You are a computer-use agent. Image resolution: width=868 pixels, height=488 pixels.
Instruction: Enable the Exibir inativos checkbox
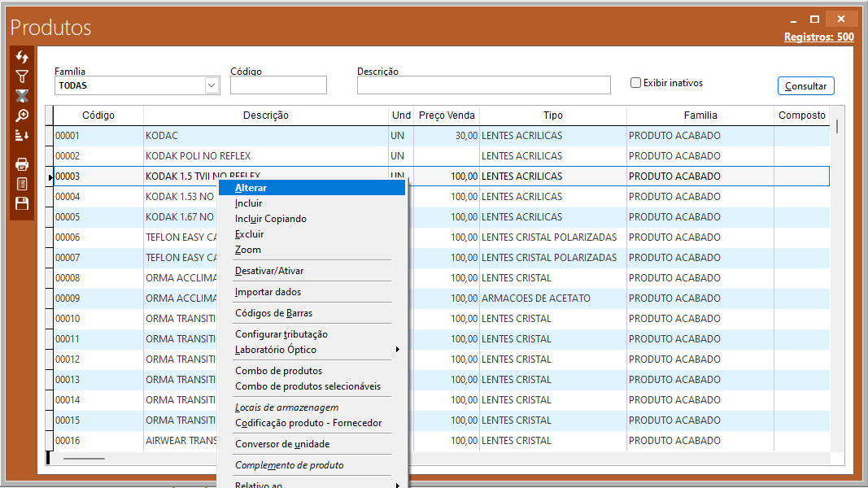(x=636, y=83)
